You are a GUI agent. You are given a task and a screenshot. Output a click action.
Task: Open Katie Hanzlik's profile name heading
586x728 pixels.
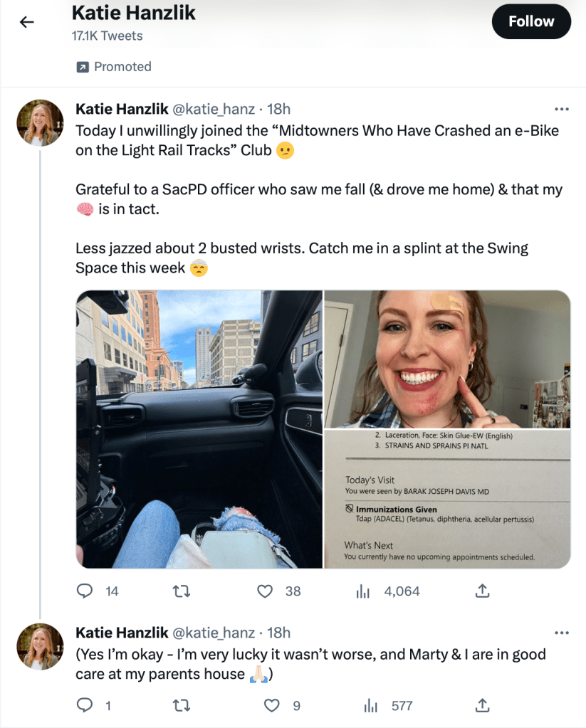click(132, 13)
